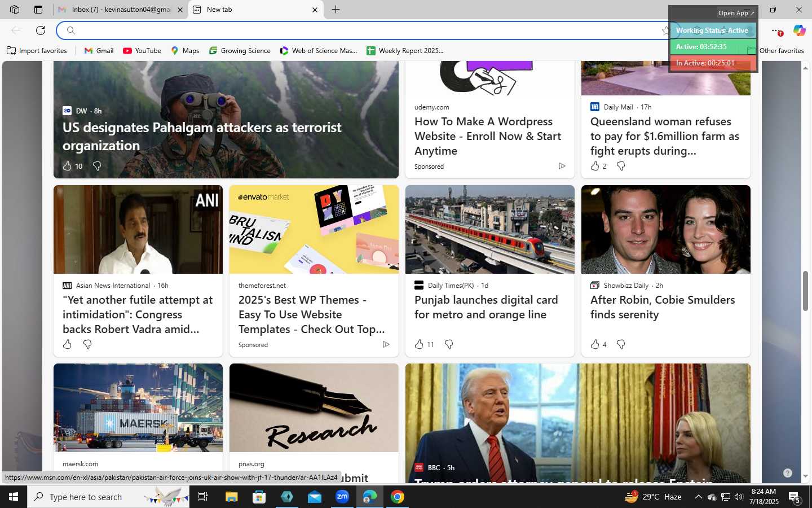Open the Settings and more ellipsis menu
Screen dimensions: 812x508
coord(776,30)
